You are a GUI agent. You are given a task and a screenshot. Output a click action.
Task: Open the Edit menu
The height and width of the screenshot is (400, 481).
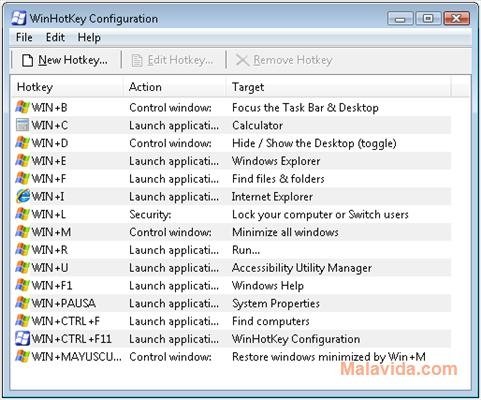55,37
